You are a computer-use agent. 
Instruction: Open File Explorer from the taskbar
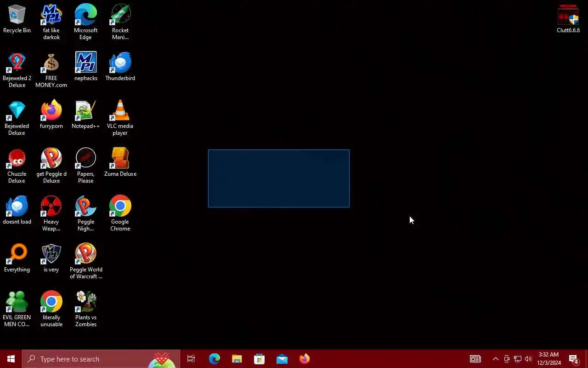click(237, 359)
